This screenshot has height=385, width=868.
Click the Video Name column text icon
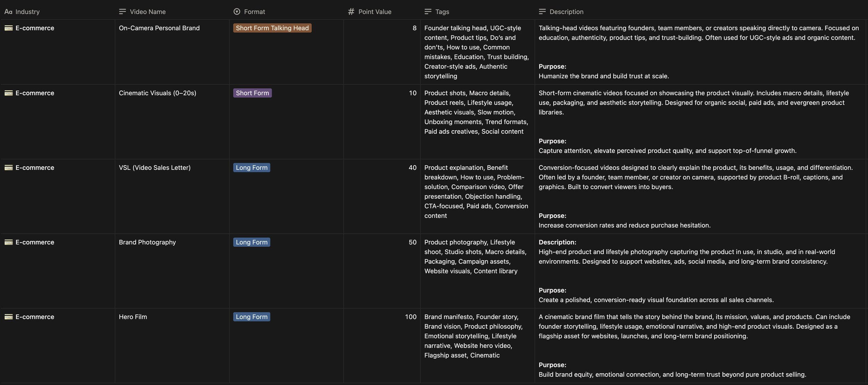tap(122, 12)
